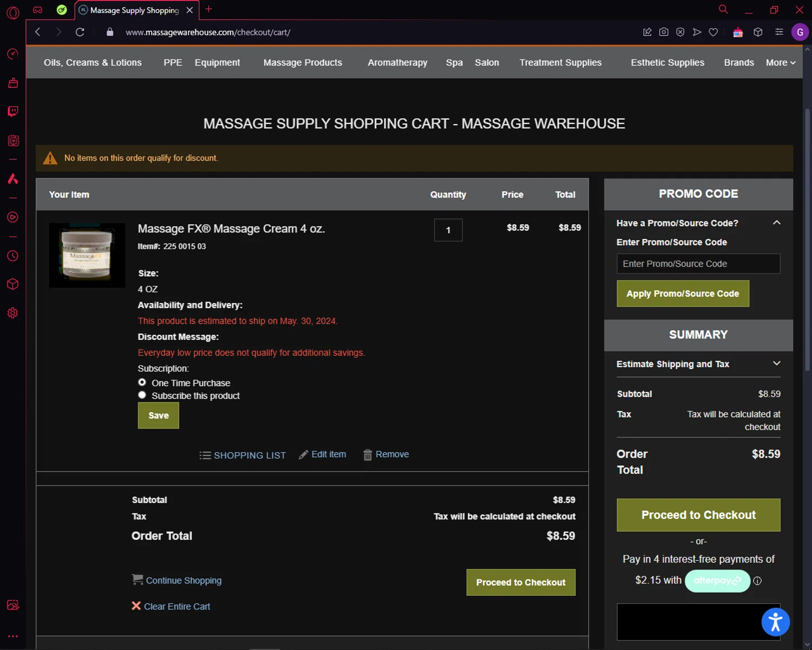Click the Massage Supply Shopping tab
This screenshot has height=650, width=812.
coord(134,10)
